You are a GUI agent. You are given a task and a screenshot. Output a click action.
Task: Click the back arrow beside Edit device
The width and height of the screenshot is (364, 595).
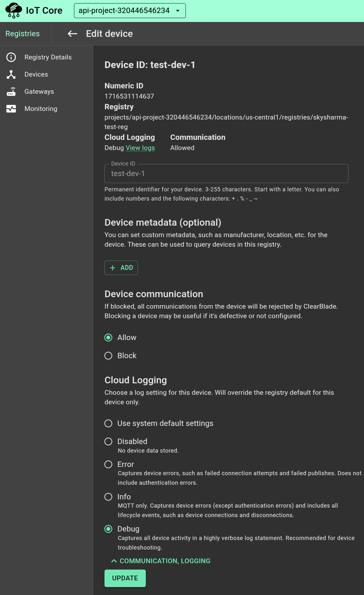point(72,34)
